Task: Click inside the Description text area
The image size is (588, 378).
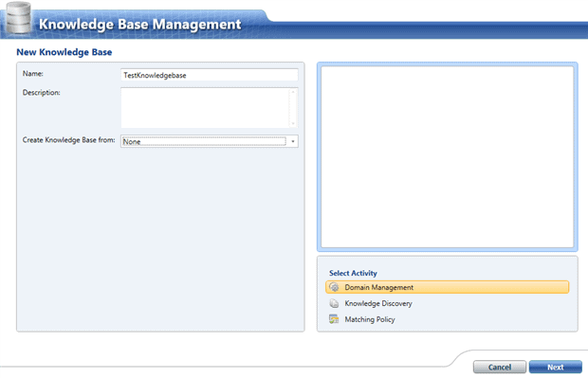Action: (205, 108)
